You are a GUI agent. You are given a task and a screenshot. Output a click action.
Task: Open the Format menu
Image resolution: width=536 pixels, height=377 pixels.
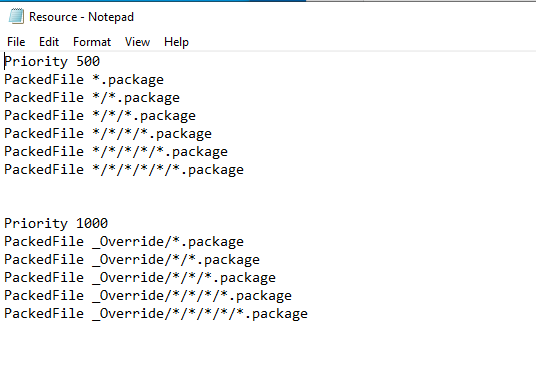[x=92, y=42]
